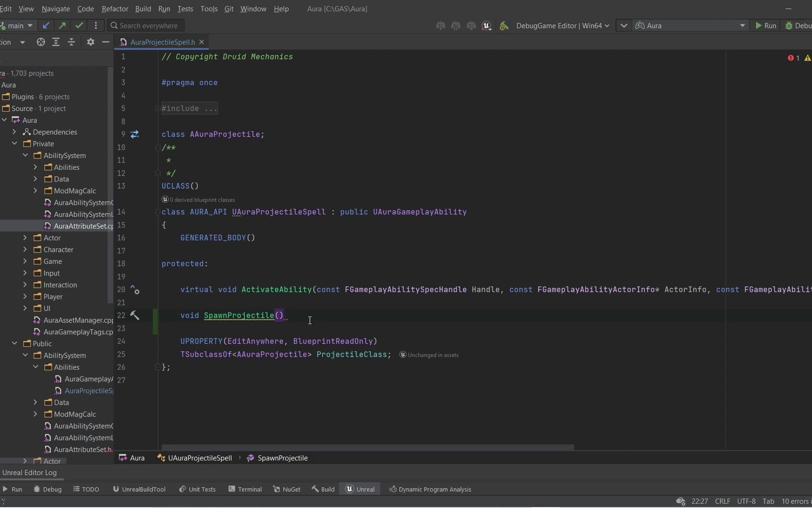Click SpawnProjectile in the breadcrumb bar

click(277, 458)
